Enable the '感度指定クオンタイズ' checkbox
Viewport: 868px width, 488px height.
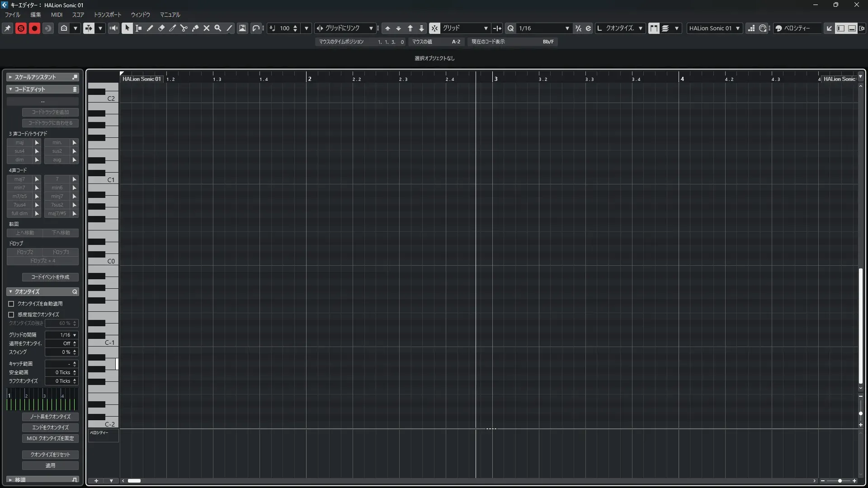click(x=11, y=314)
